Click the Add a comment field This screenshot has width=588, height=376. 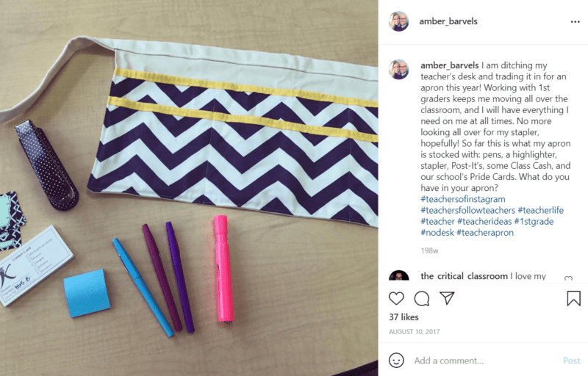coord(486,361)
